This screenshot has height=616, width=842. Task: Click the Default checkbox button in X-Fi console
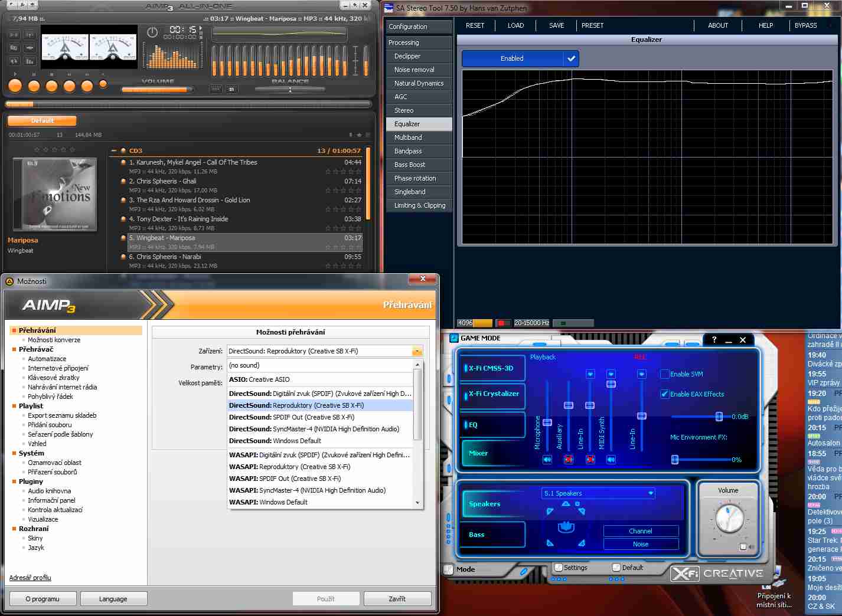[616, 568]
